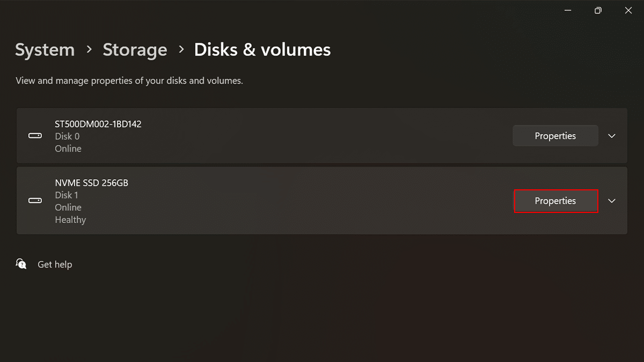Click the Healthy status under Disk 1

(x=70, y=220)
